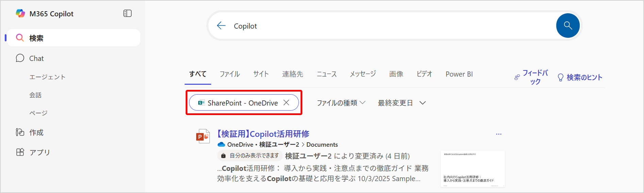Switch to the Power BI tab
Viewport: 644px width, 193px height.
click(x=459, y=74)
